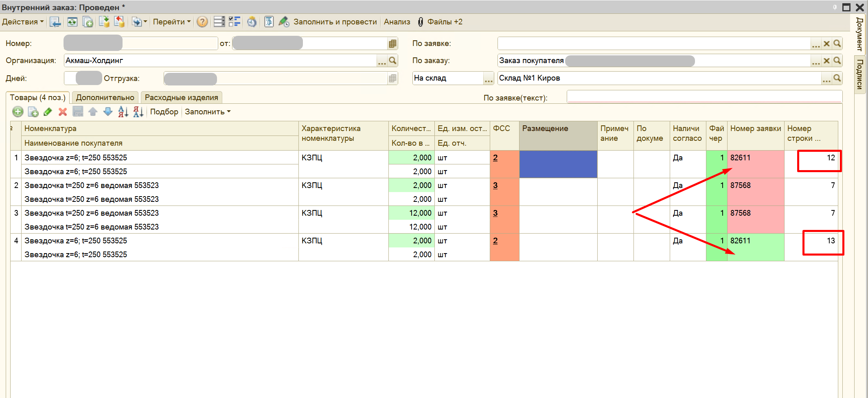
Task: Click the Подбор button
Action: (164, 112)
